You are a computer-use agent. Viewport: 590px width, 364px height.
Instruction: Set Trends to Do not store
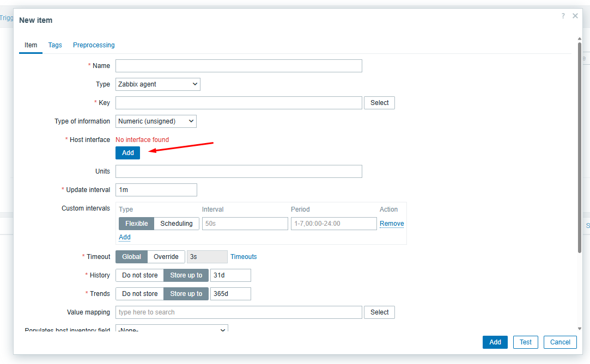pos(139,294)
